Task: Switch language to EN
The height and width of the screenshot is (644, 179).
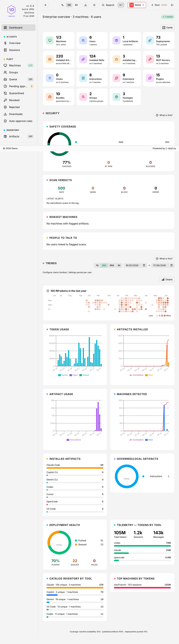Action: pos(69,5)
